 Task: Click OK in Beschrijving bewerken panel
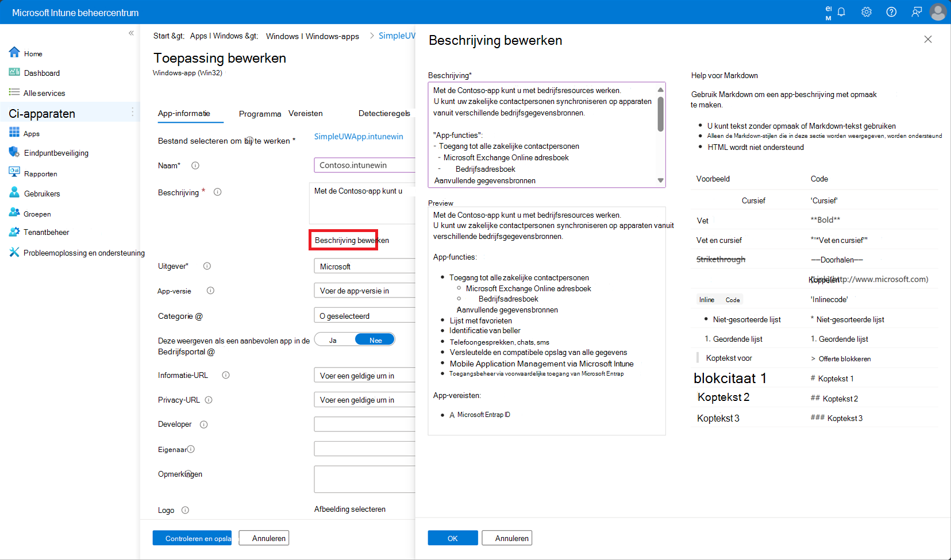[453, 538]
